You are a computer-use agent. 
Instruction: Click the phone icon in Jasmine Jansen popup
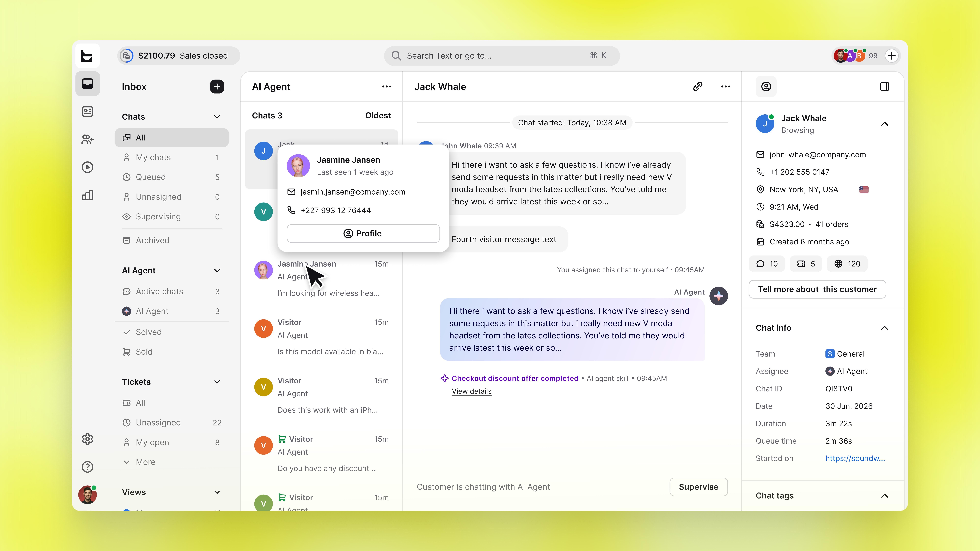291,210
